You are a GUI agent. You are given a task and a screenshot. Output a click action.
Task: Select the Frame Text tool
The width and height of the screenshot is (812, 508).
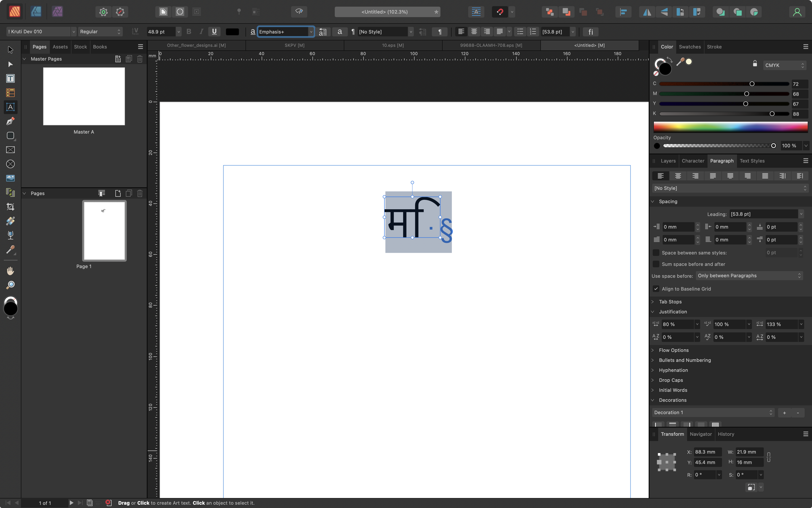point(10,78)
